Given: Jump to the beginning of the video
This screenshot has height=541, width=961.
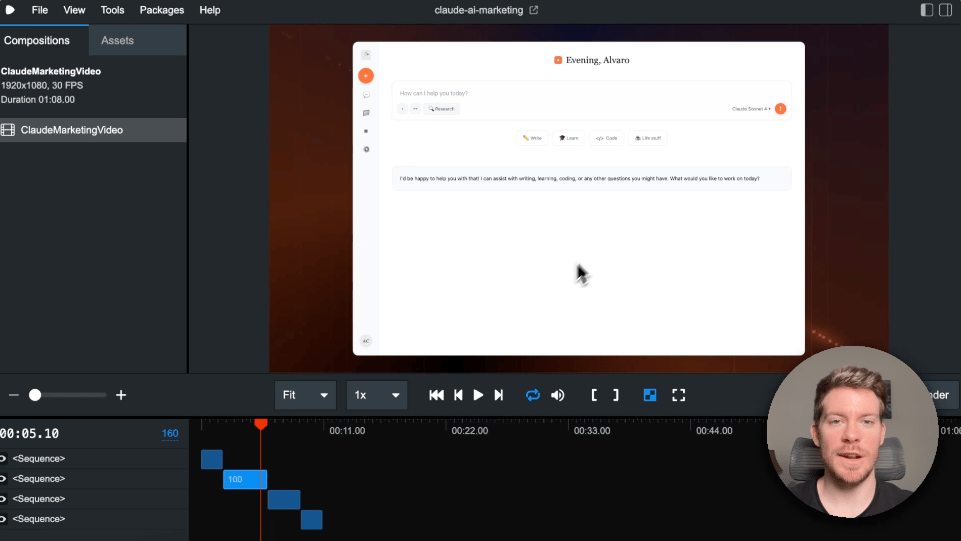Looking at the screenshot, I should [436, 395].
